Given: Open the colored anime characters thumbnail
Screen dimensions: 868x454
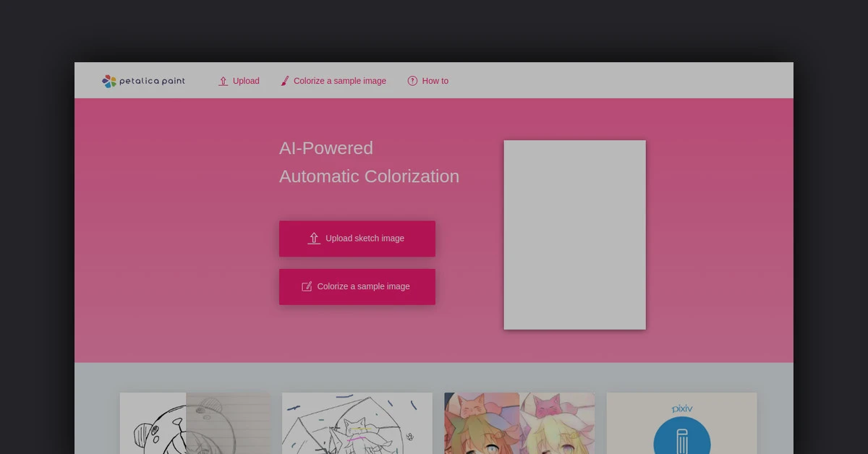Looking at the screenshot, I should click(519, 424).
